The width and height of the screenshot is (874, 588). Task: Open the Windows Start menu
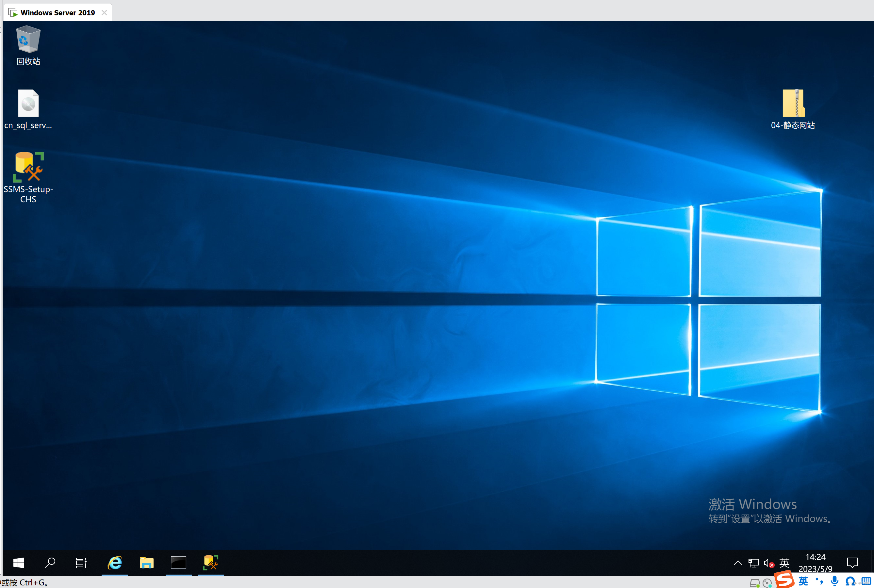[18, 563]
